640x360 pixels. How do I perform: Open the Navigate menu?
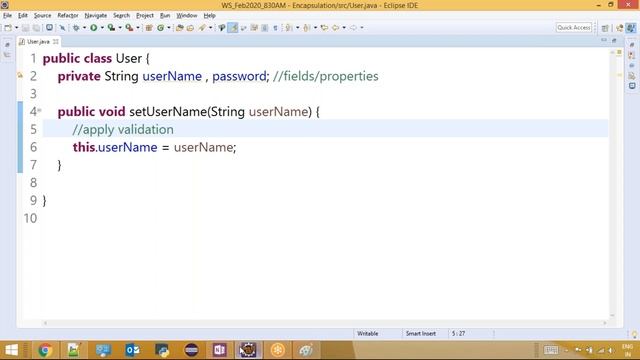click(96, 16)
